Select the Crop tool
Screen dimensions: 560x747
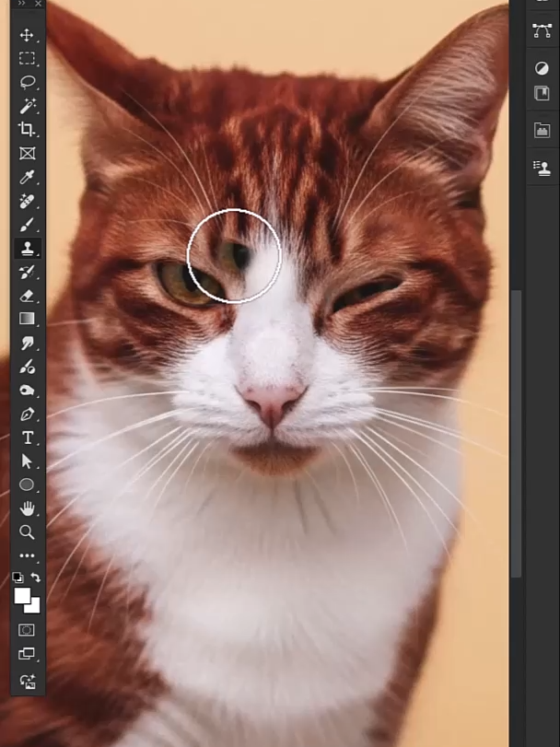(x=27, y=130)
